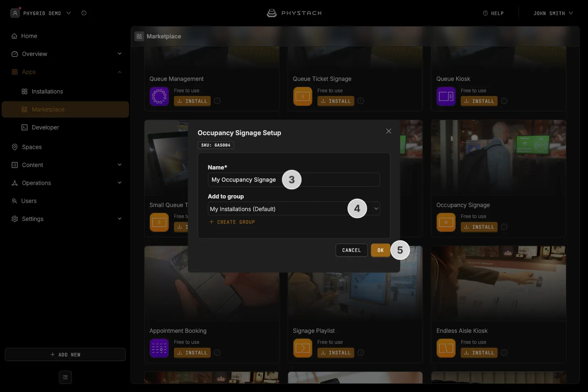Click the Phystack logo in header
Screen dimensions: 588x392
[x=294, y=13]
